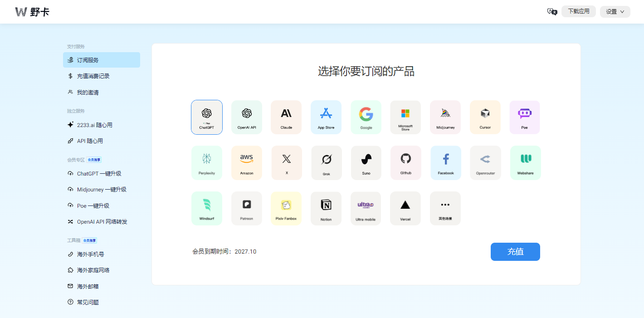This screenshot has width=644, height=318.
Task: Open the 设置 dropdown menu
Action: [615, 11]
